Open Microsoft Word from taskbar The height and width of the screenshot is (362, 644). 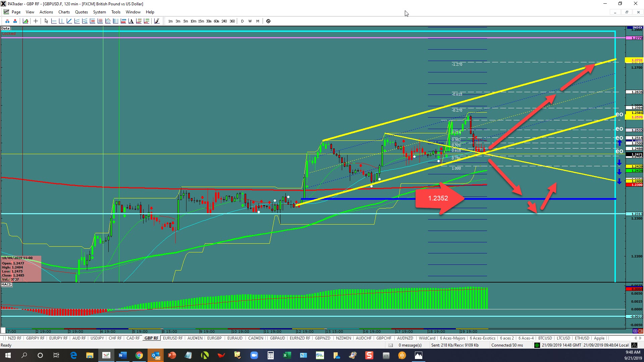tap(122, 355)
